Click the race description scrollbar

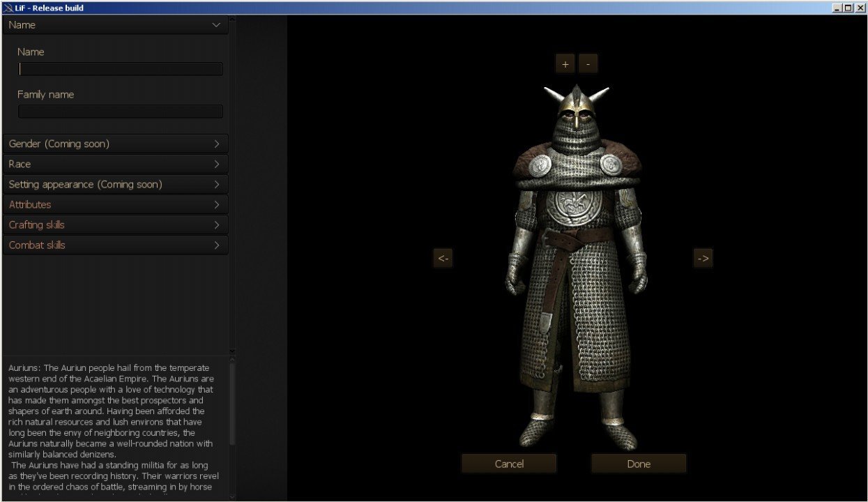point(232,404)
